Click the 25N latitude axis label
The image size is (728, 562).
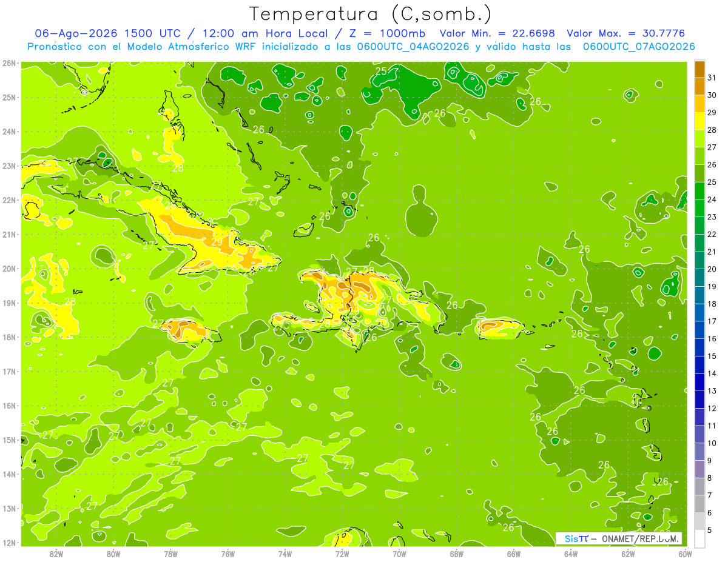9,97
